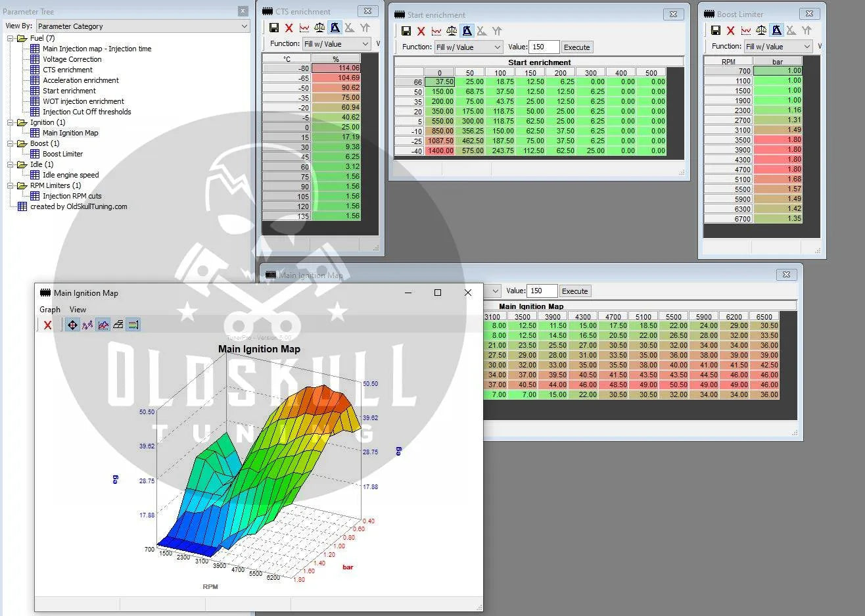Screen dimensions: 865x616
Task: Select Voltage Correction in the parameter tree
Action: [x=72, y=59]
